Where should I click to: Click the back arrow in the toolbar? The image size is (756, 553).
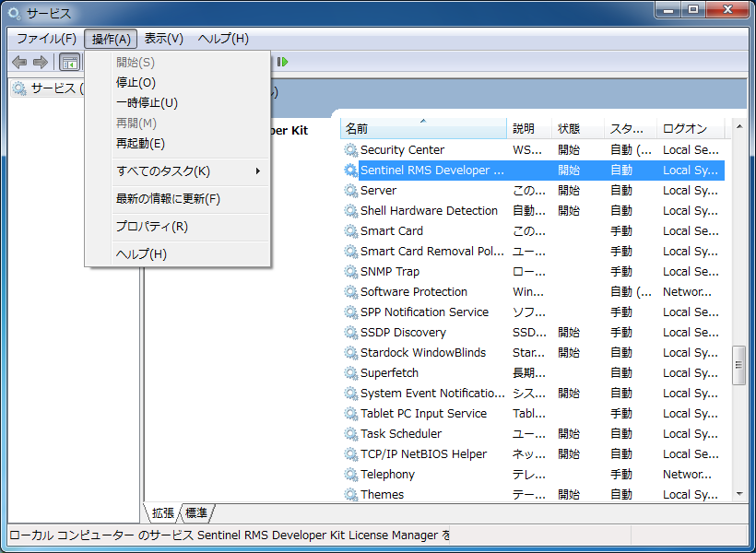point(19,62)
